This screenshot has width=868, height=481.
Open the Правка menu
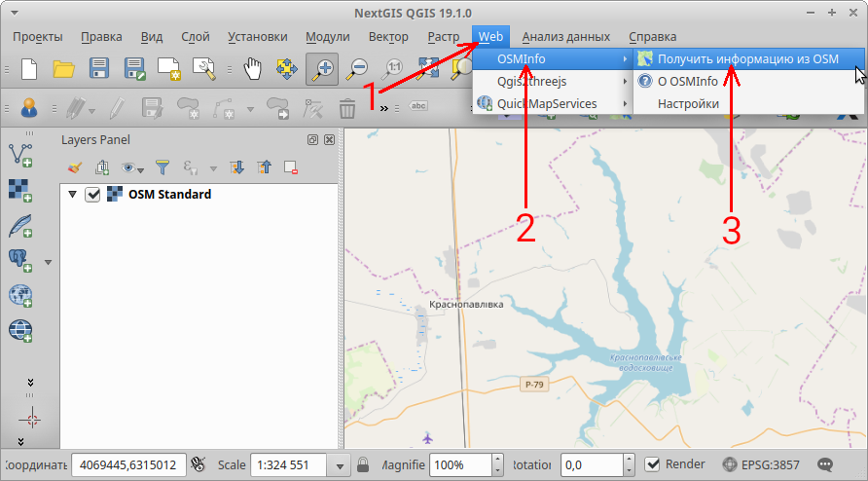point(101,37)
